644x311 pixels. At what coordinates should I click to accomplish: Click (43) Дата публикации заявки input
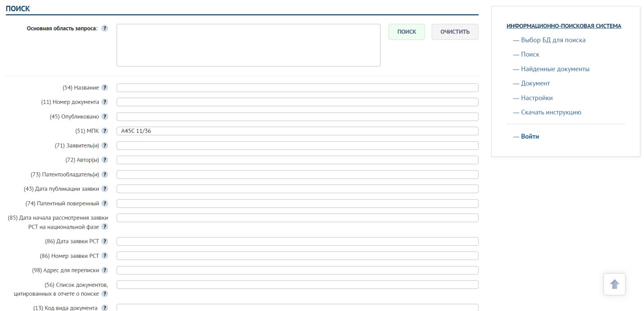click(x=297, y=189)
